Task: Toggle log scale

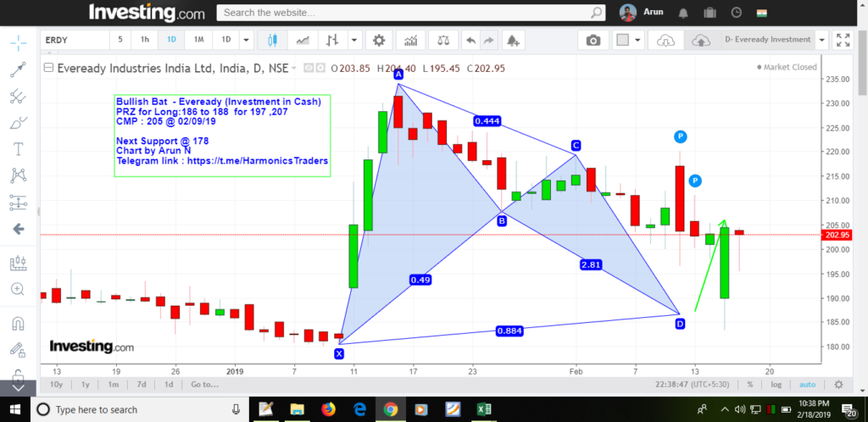Action: pyautogui.click(x=776, y=385)
